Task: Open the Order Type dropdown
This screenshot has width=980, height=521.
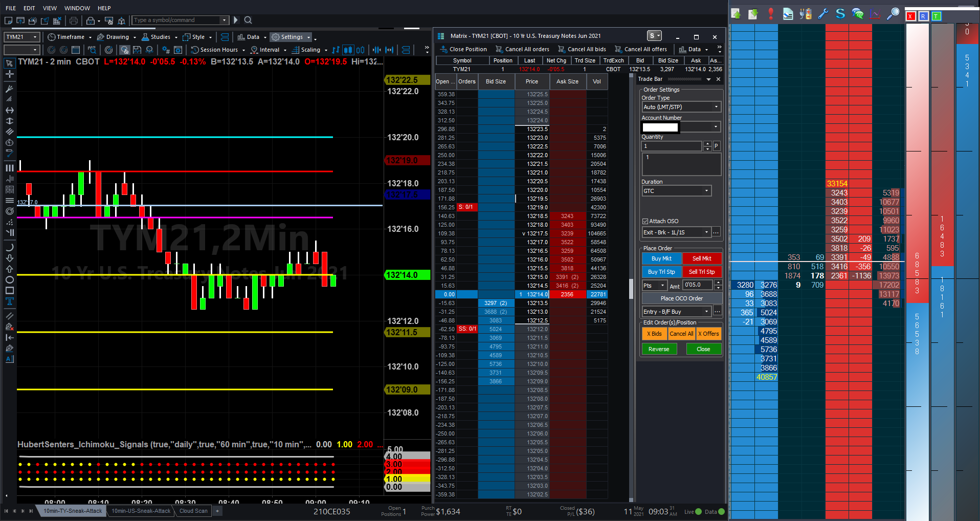Action: click(x=681, y=107)
